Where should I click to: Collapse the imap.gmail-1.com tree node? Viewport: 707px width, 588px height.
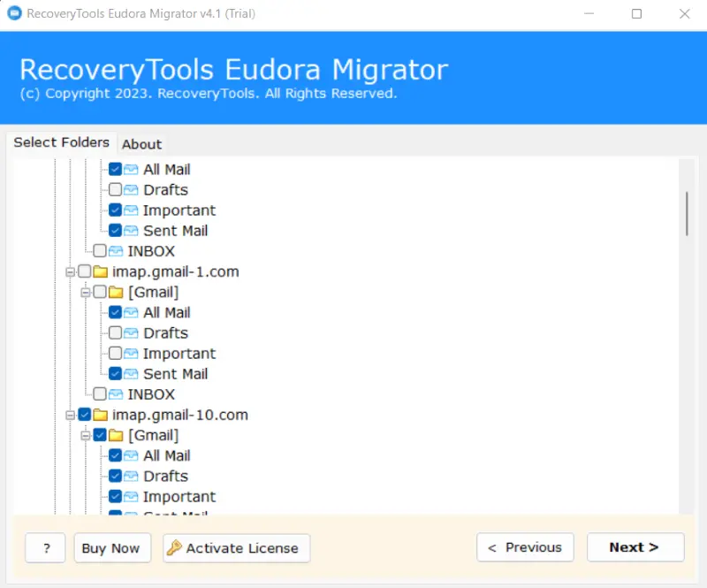click(x=70, y=272)
